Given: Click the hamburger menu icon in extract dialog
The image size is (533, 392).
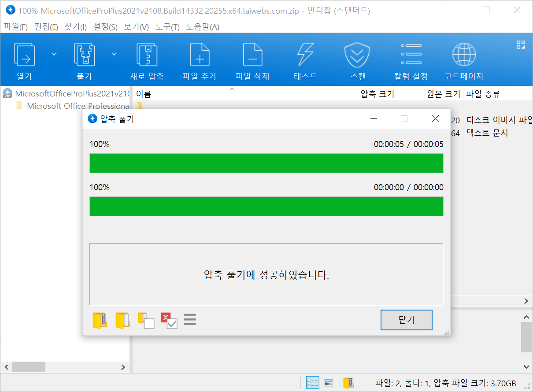Looking at the screenshot, I should click(x=190, y=319).
